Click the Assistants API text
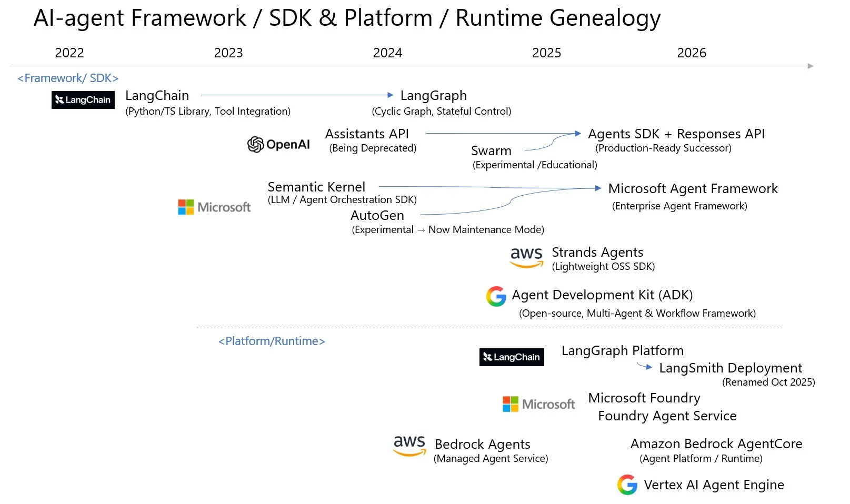Viewport: 850px width, 504px height. tap(367, 134)
